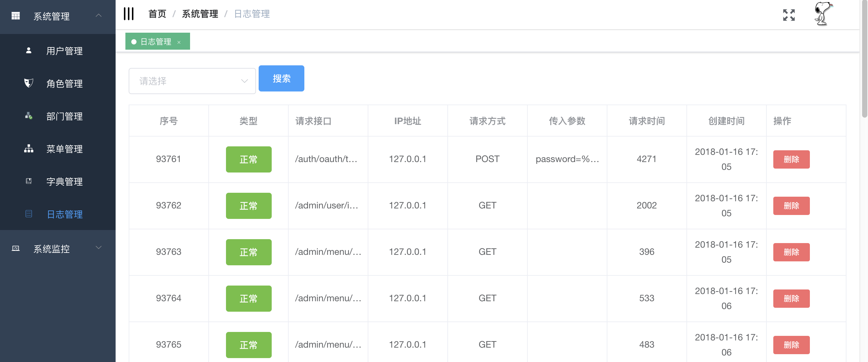The image size is (868, 362).
Task: Click the blue 搜索 button
Action: 281,78
